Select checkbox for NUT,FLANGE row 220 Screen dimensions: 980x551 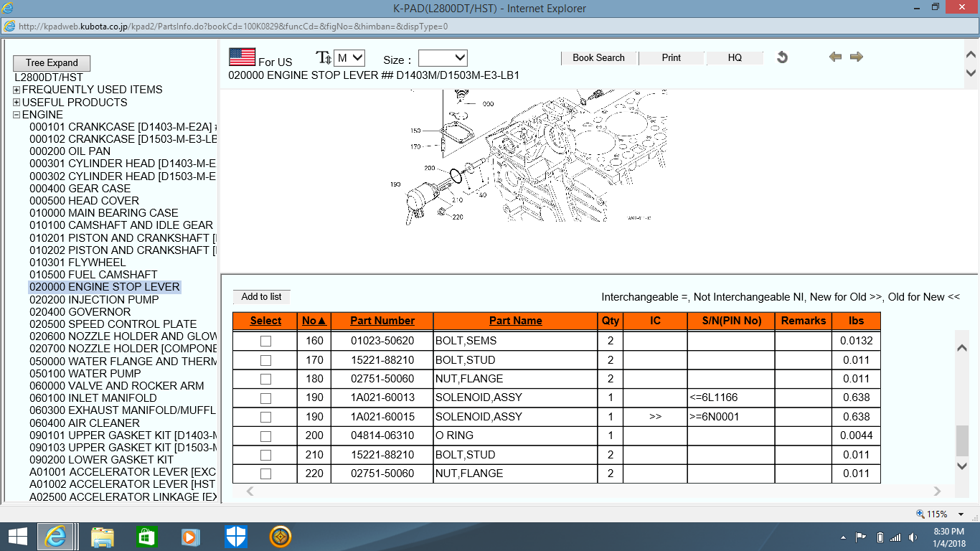tap(265, 474)
